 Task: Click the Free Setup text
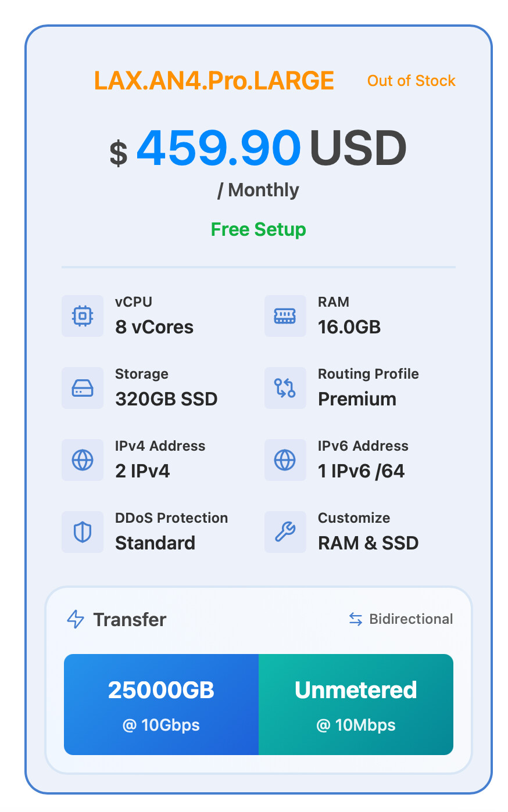point(258,229)
